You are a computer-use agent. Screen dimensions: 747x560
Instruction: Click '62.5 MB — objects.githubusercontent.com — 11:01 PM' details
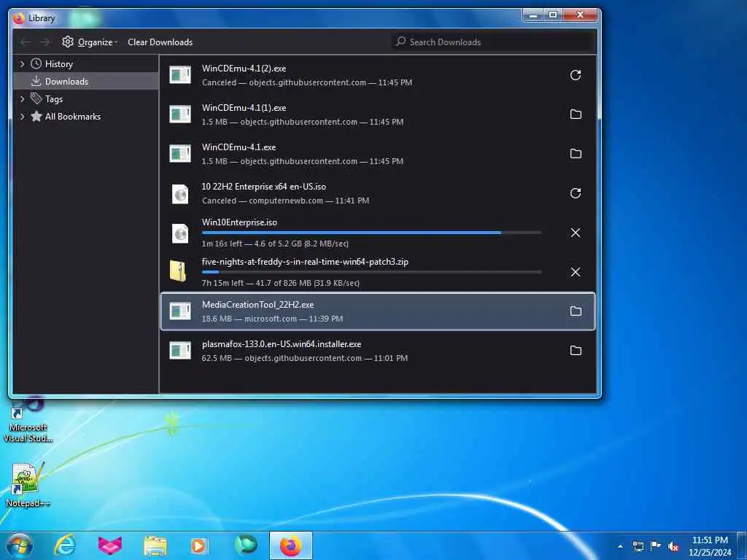[304, 358]
